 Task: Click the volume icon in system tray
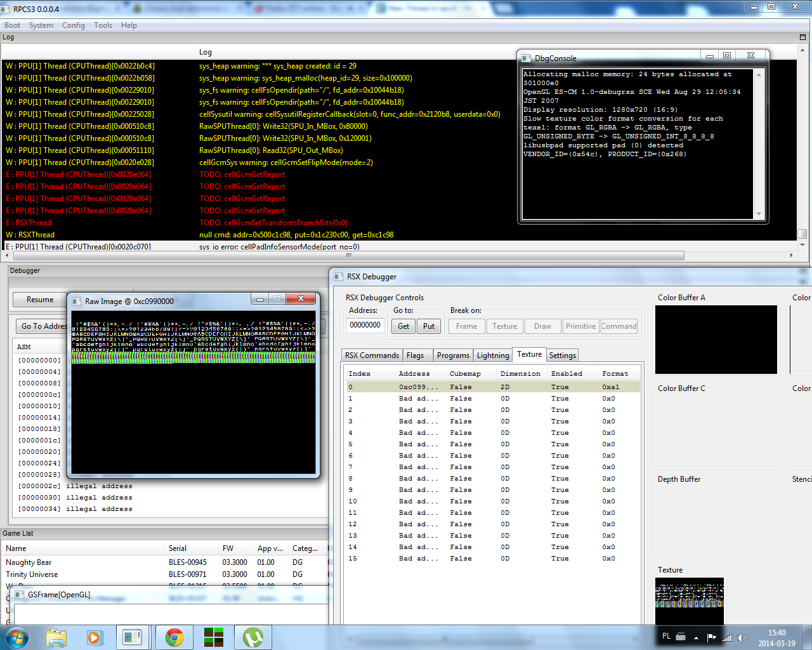742,637
